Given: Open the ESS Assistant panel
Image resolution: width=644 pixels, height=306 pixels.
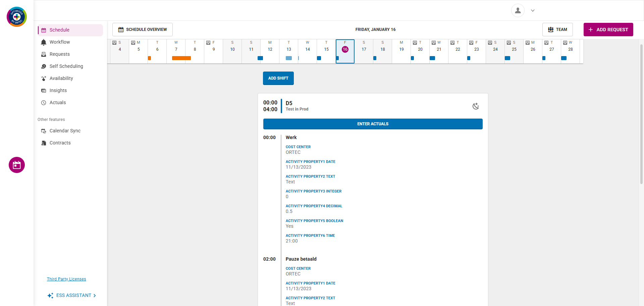Looking at the screenshot, I should coord(72,295).
